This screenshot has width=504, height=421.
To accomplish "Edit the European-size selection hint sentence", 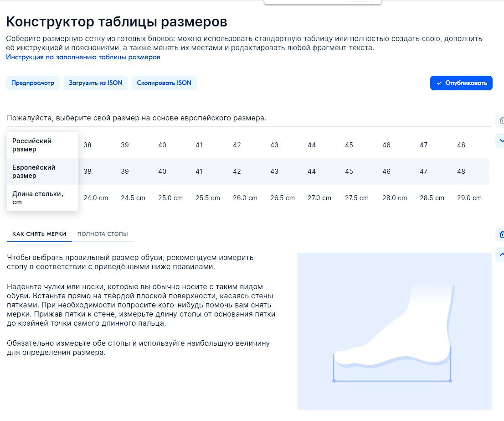I will (137, 118).
